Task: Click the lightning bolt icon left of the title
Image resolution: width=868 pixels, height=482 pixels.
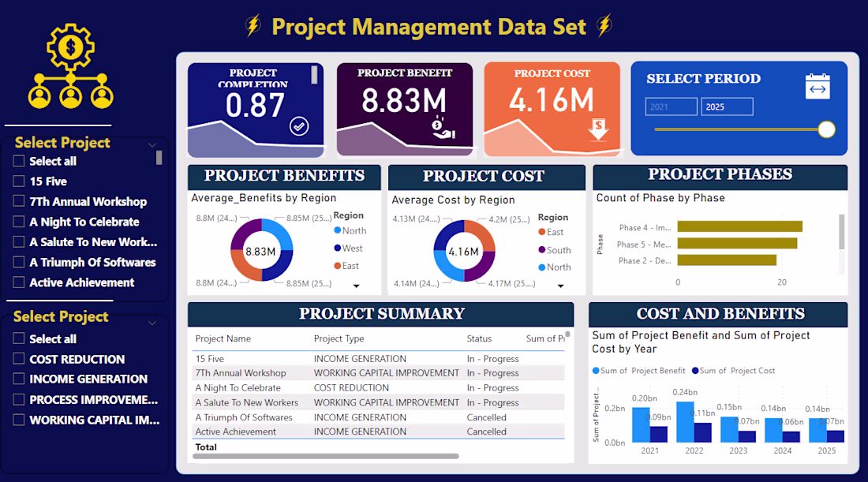Action: pos(253,25)
